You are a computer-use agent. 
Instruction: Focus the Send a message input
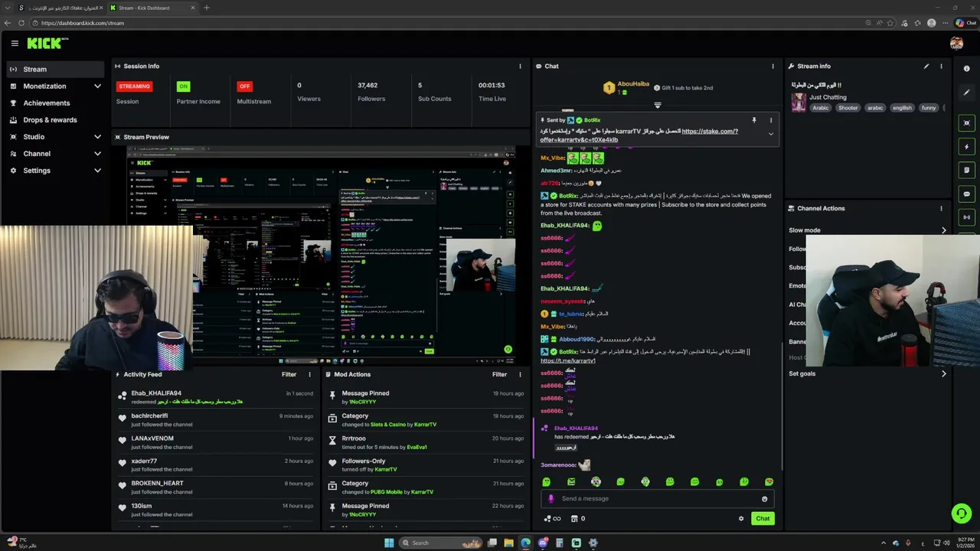tap(657, 499)
